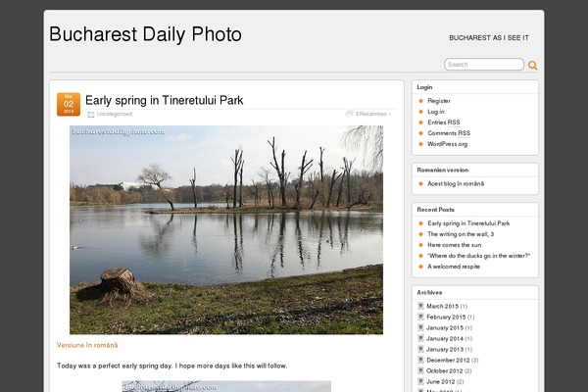Click the orange search magnifier icon
This screenshot has width=588, height=392.
click(532, 66)
